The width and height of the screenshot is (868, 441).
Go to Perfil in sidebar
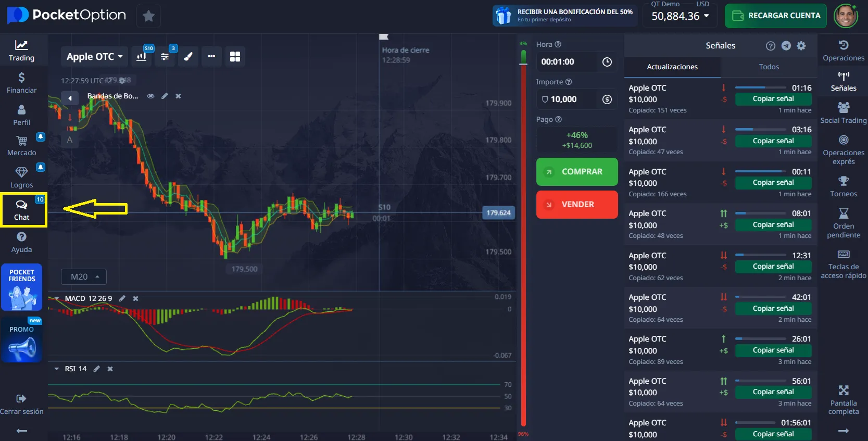21,115
